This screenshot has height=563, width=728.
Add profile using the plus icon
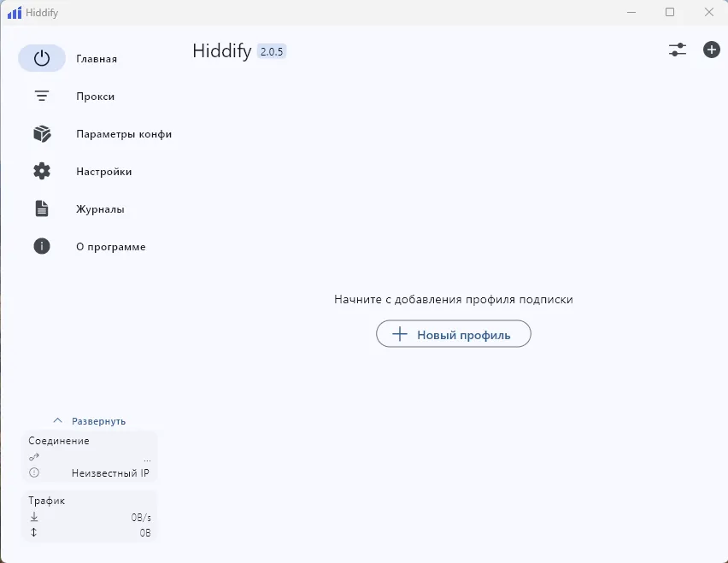(711, 50)
